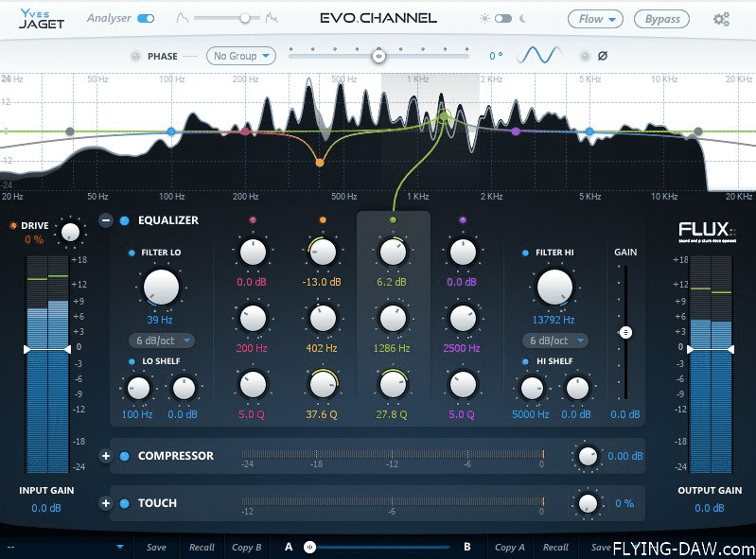Click Recall for slot B
The width and height of the screenshot is (756, 559).
(x=555, y=548)
